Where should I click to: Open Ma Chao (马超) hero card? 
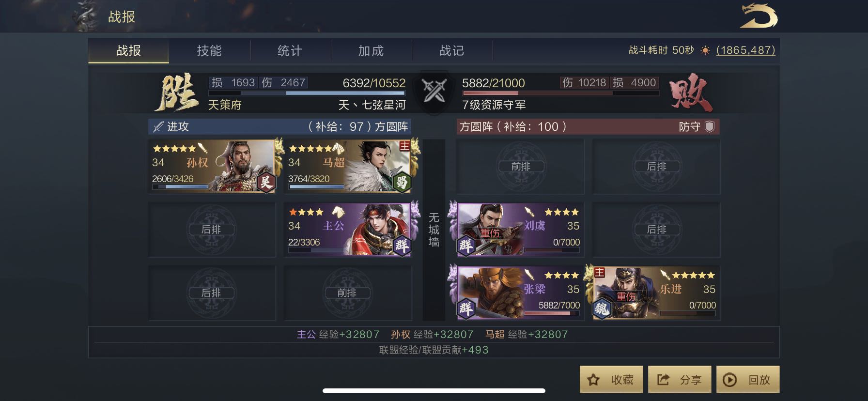tap(348, 166)
